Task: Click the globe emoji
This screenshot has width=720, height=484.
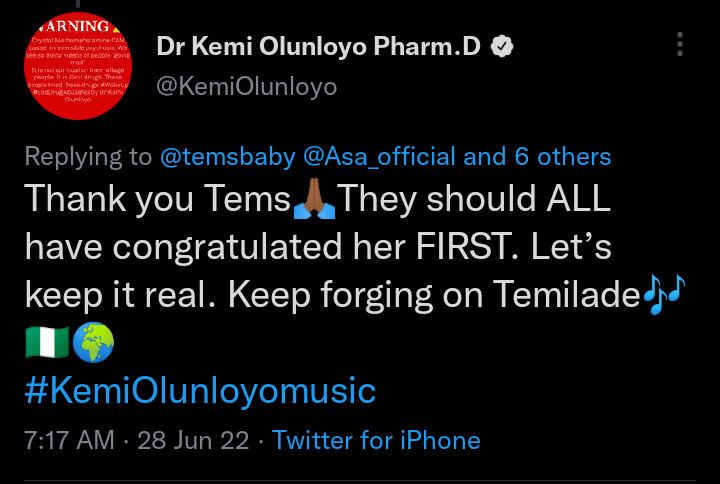Action: coord(96,343)
